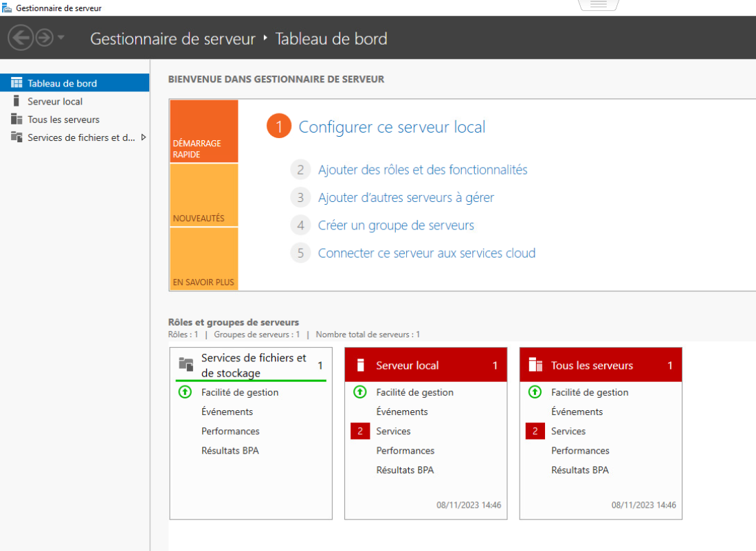The height and width of the screenshot is (551, 756).
Task: Click the Rôles et groupes de serveurs heading
Action: (234, 322)
